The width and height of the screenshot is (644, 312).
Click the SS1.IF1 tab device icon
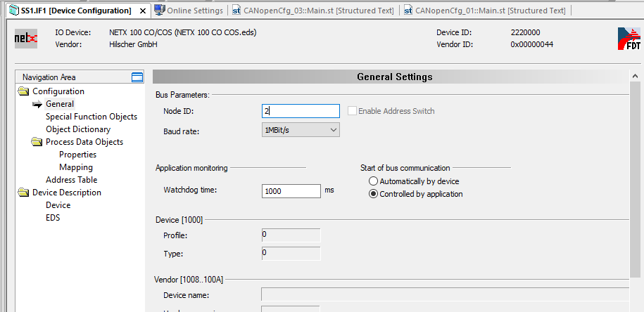[x=14, y=11]
